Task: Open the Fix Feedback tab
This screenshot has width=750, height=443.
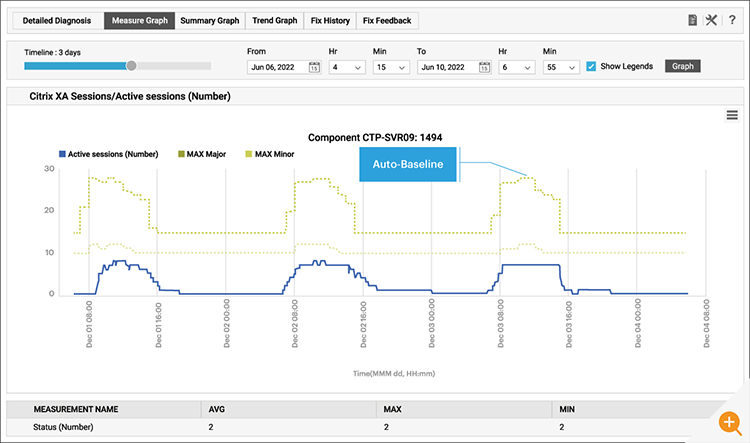Action: (387, 21)
